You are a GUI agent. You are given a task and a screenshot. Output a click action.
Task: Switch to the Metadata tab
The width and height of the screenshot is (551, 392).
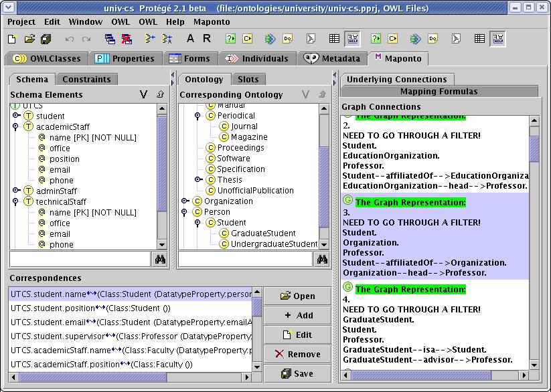tap(331, 59)
